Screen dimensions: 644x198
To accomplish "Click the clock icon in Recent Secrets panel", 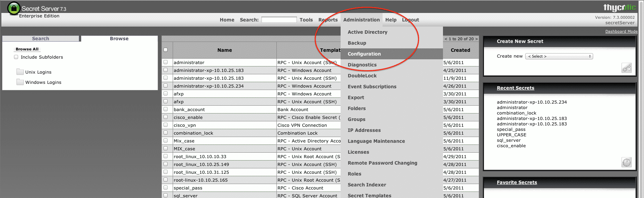I will (627, 162).
